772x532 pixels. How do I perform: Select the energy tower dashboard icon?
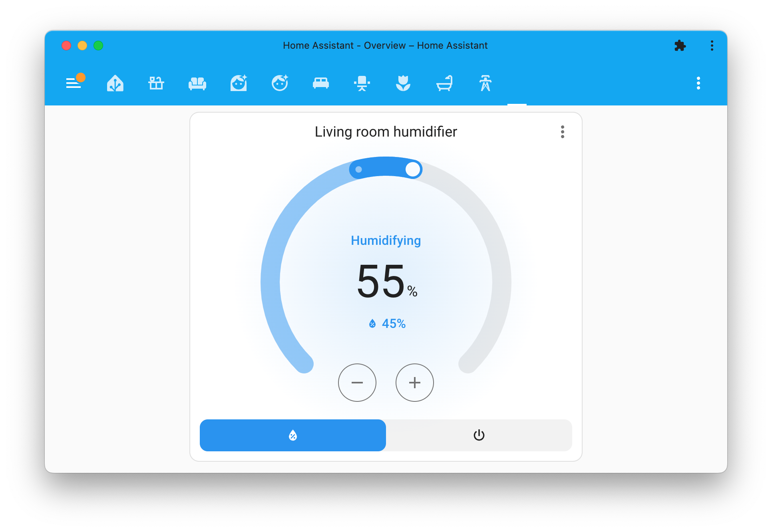(485, 83)
